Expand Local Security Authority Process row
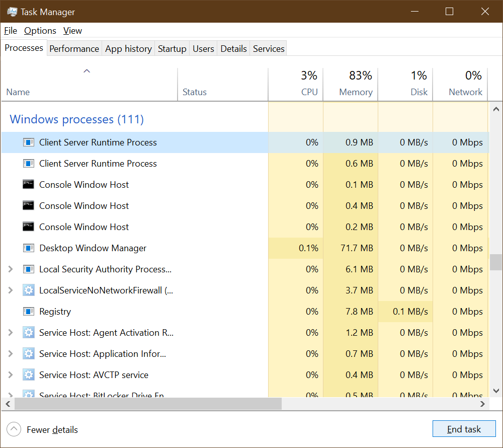This screenshot has width=503, height=448. tap(10, 269)
